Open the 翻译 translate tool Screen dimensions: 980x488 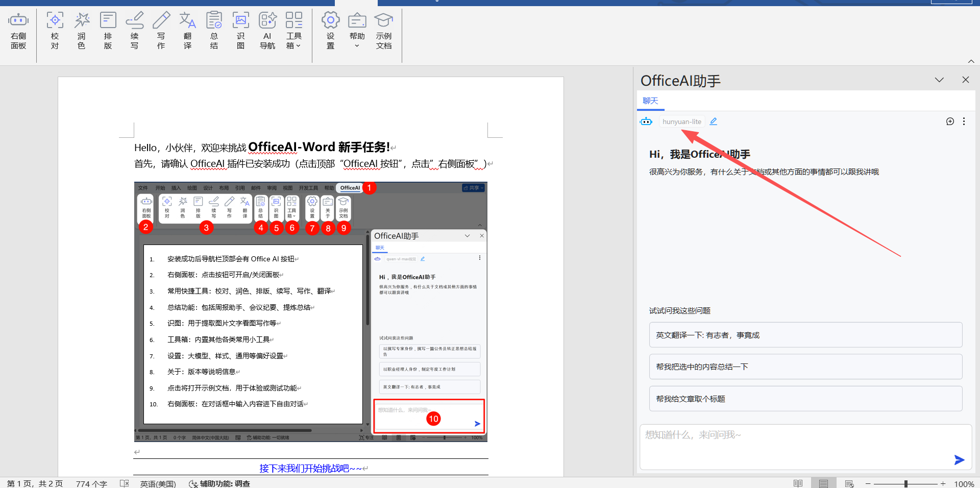(188, 31)
